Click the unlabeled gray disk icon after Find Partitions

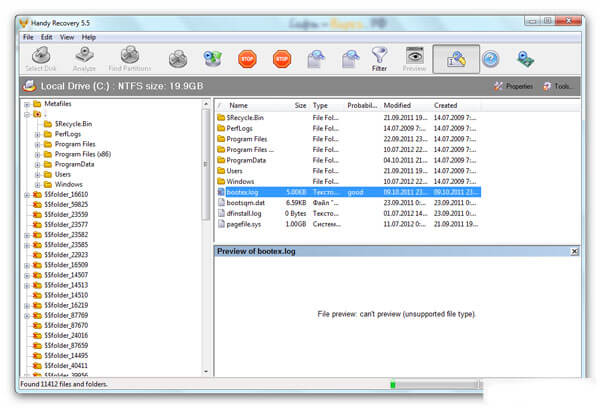coord(178,59)
